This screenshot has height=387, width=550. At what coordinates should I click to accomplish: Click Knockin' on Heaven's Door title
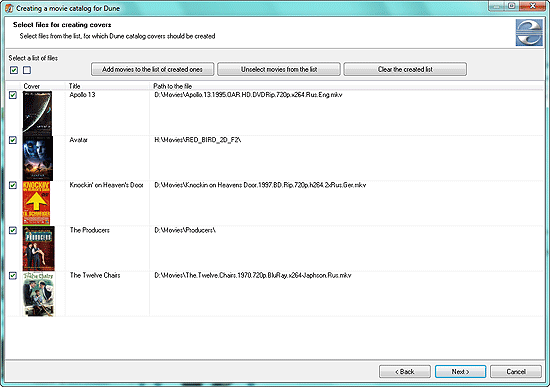(106, 185)
